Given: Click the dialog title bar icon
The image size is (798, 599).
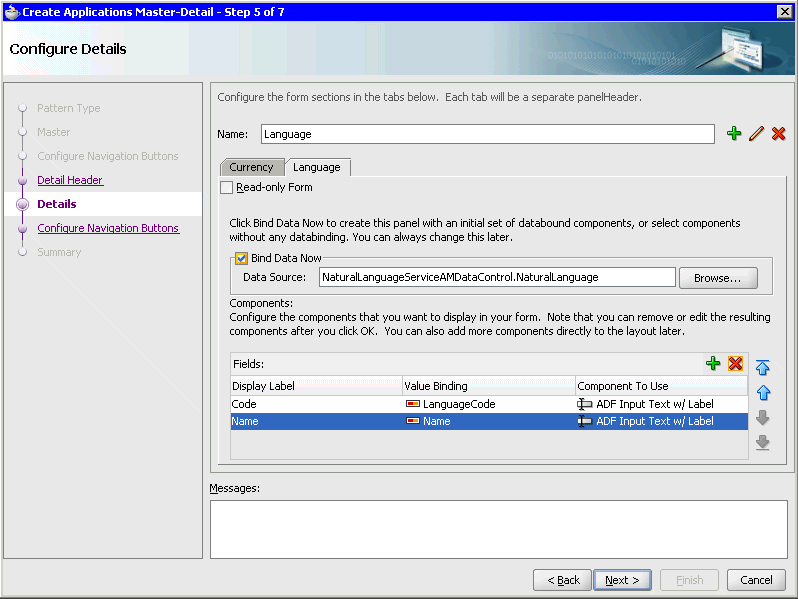Looking at the screenshot, I should [x=12, y=12].
